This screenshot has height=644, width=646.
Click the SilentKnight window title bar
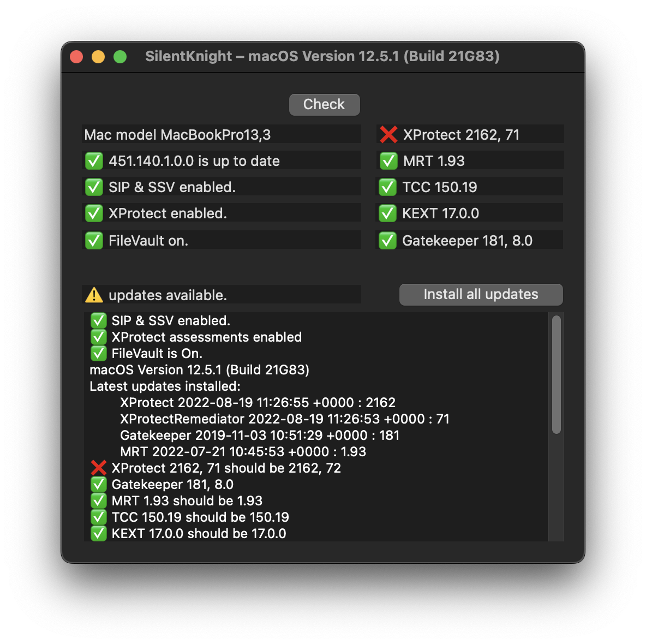pos(323,56)
